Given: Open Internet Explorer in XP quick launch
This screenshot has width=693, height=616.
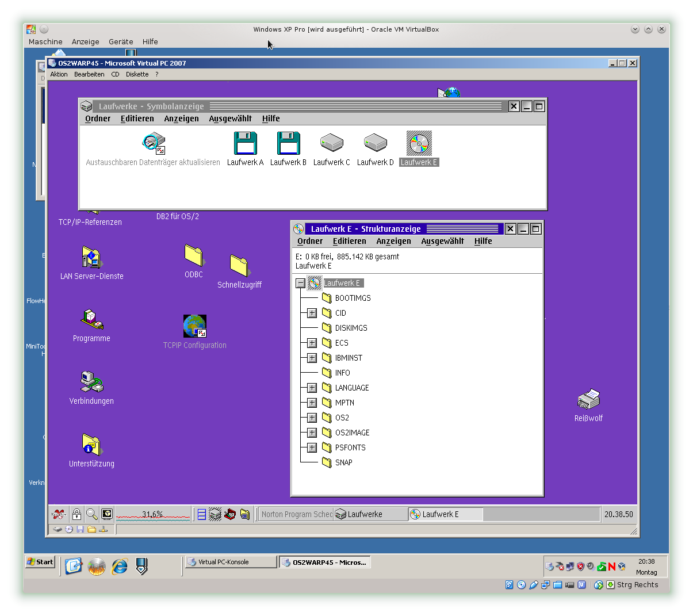Looking at the screenshot, I should tap(120, 567).
